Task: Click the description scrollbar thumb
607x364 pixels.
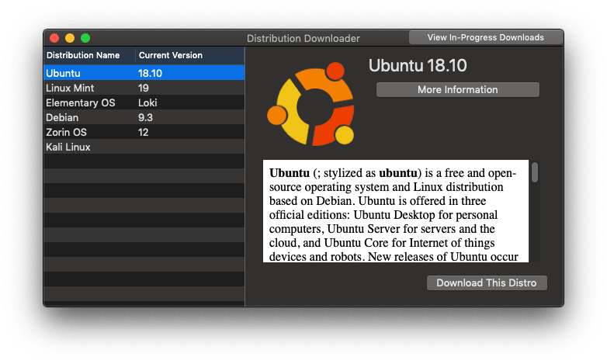Action: [535, 172]
